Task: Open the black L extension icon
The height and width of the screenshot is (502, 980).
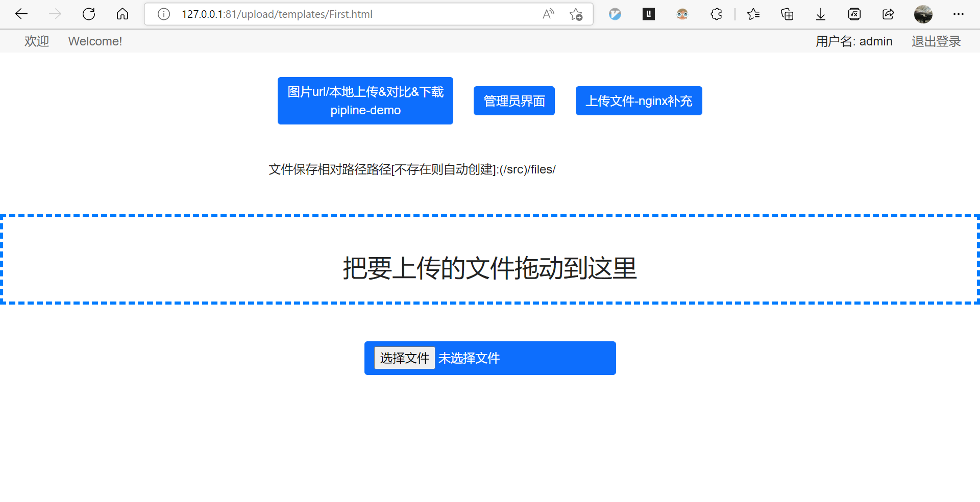Action: [x=649, y=14]
